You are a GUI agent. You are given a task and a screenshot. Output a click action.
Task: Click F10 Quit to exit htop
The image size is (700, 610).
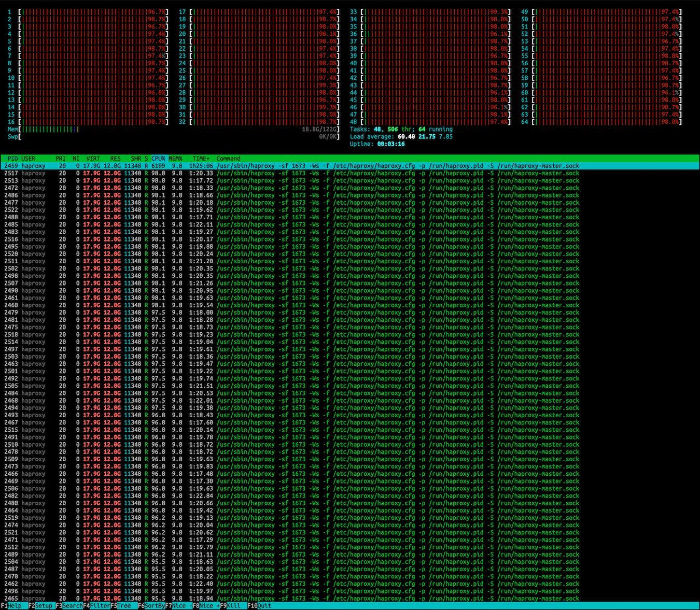[259, 606]
